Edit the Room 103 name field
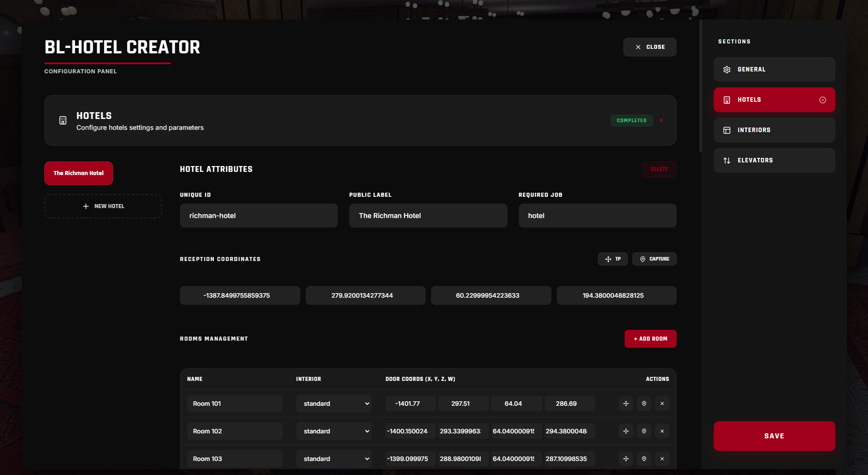868x475 pixels. [x=235, y=459]
